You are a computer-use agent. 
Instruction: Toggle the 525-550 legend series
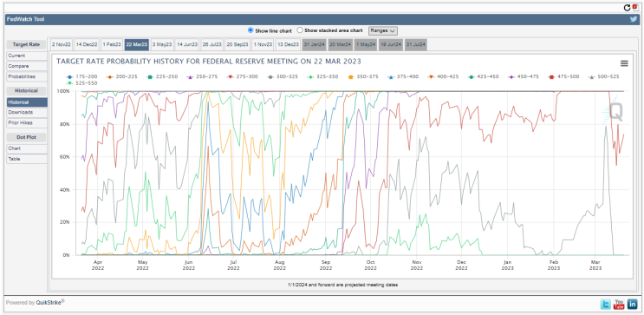(81, 83)
